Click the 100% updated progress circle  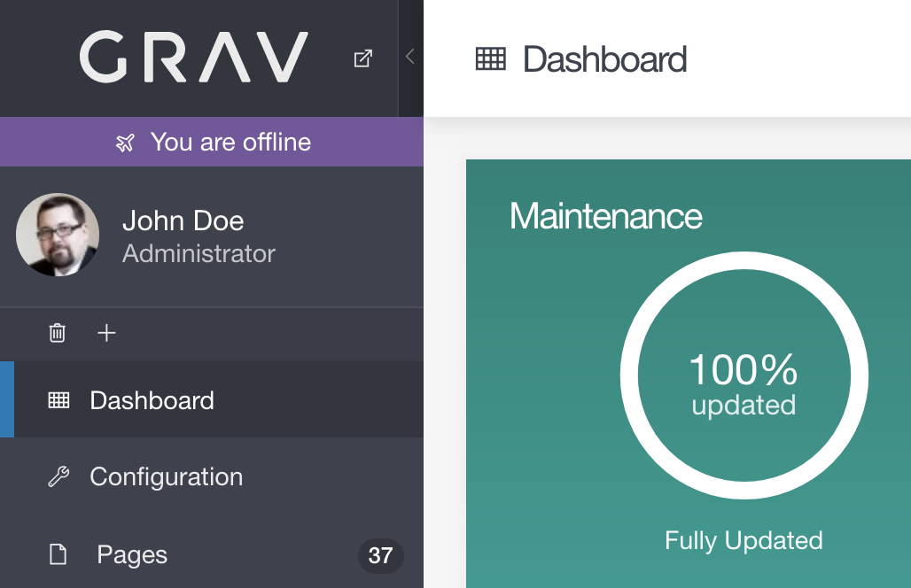(744, 376)
